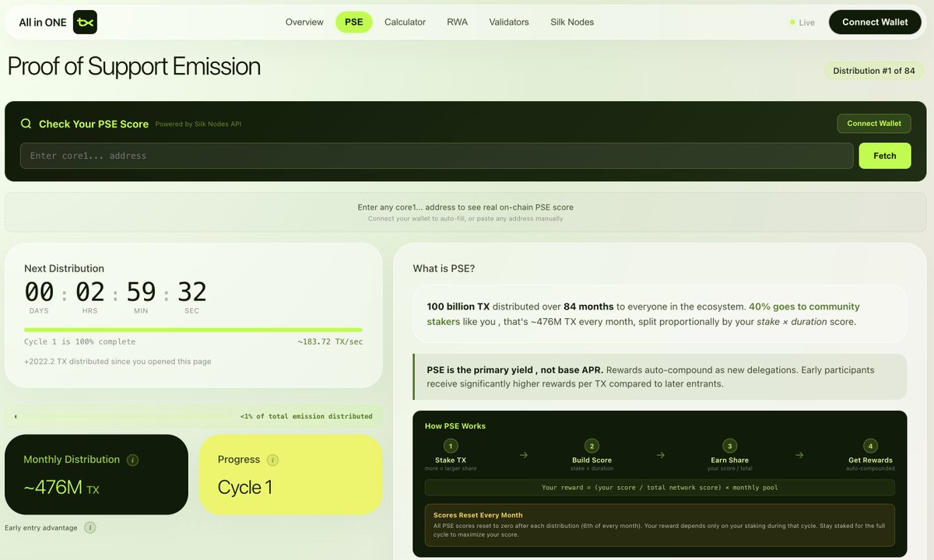Switch to the RWA tab
The image size is (934, 560).
click(x=458, y=22)
